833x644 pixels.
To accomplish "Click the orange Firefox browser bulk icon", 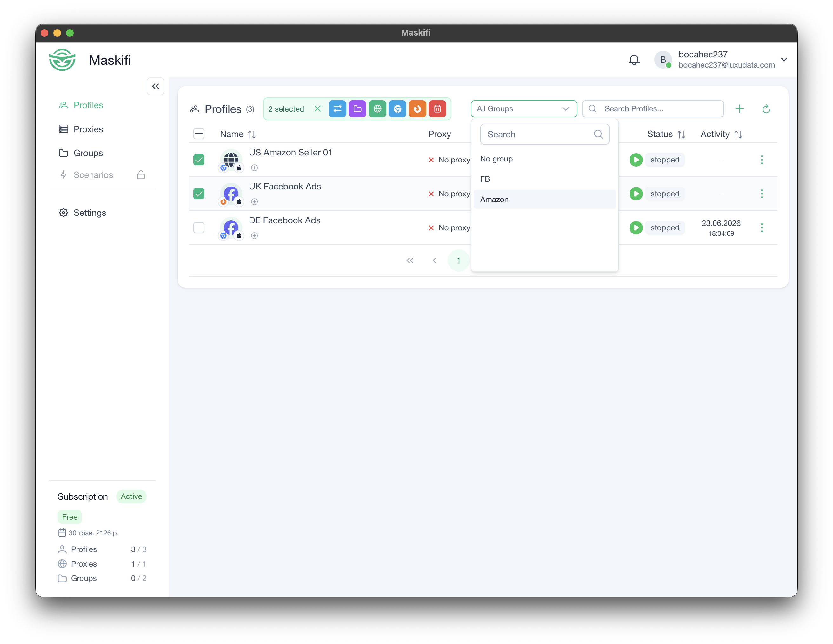I will (x=417, y=109).
